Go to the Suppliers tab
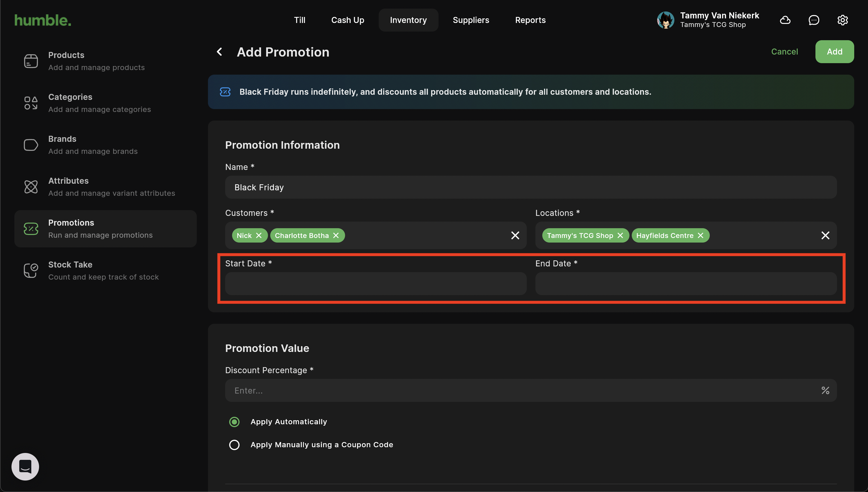The image size is (868, 492). 471,20
